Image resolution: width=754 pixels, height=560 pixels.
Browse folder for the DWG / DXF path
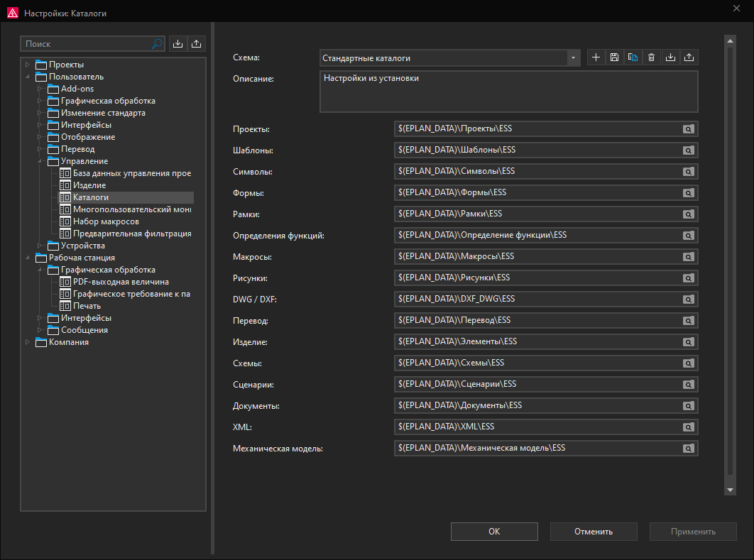pyautogui.click(x=689, y=300)
